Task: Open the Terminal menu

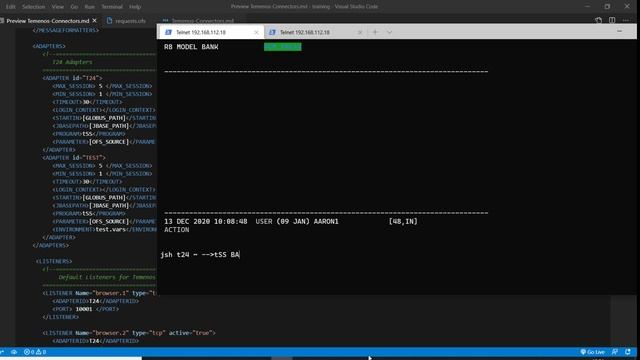Action: [x=112, y=7]
